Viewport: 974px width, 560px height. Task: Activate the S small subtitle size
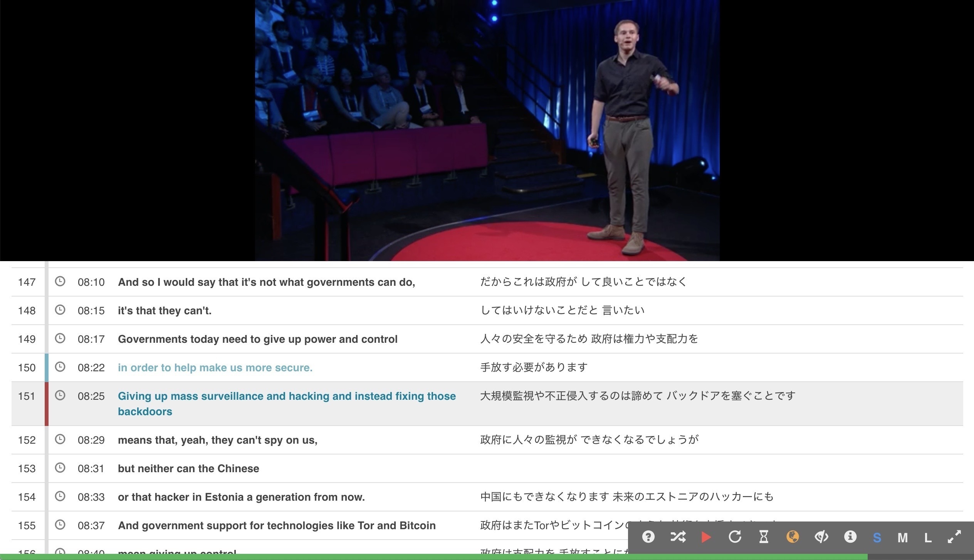[x=878, y=537]
